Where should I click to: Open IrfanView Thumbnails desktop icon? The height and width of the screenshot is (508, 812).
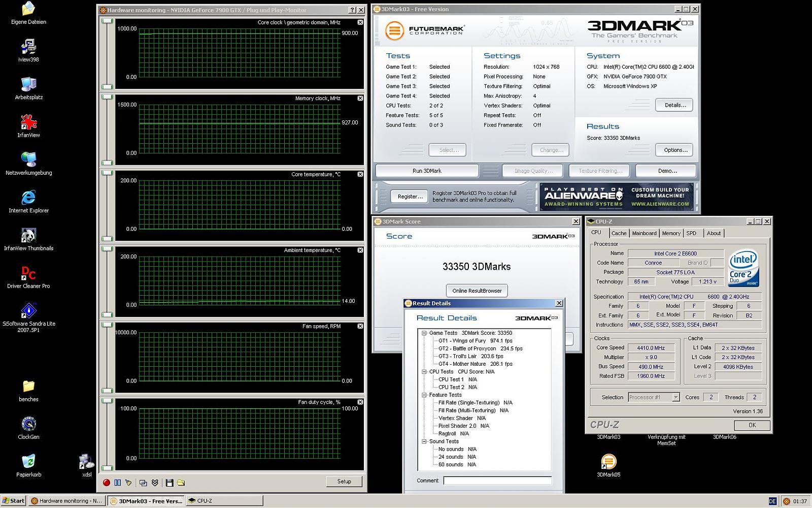(x=28, y=239)
